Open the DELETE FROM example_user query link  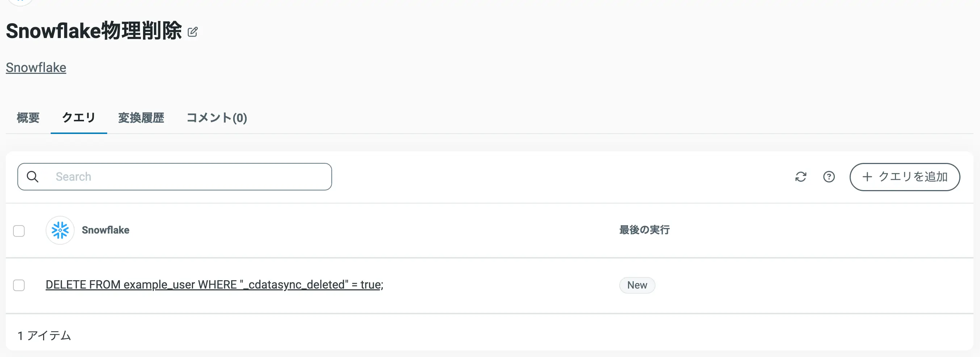214,285
